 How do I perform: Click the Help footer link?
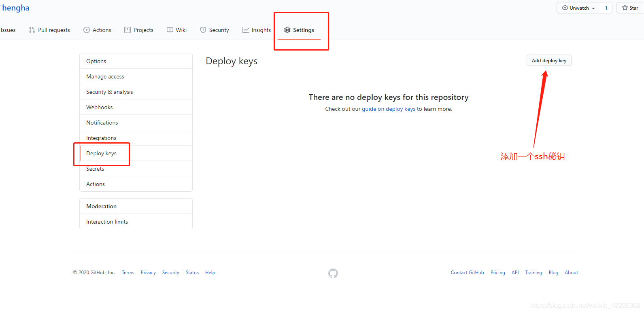210,273
